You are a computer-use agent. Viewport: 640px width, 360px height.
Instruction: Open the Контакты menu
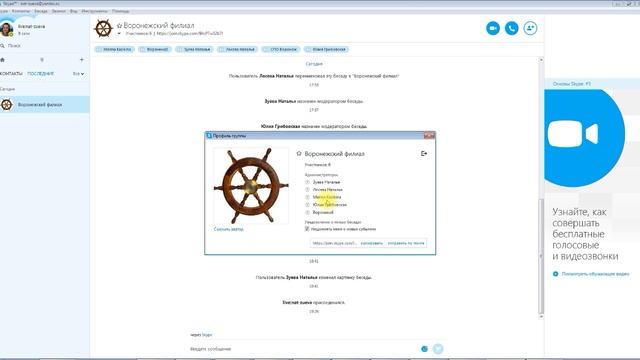click(x=21, y=11)
